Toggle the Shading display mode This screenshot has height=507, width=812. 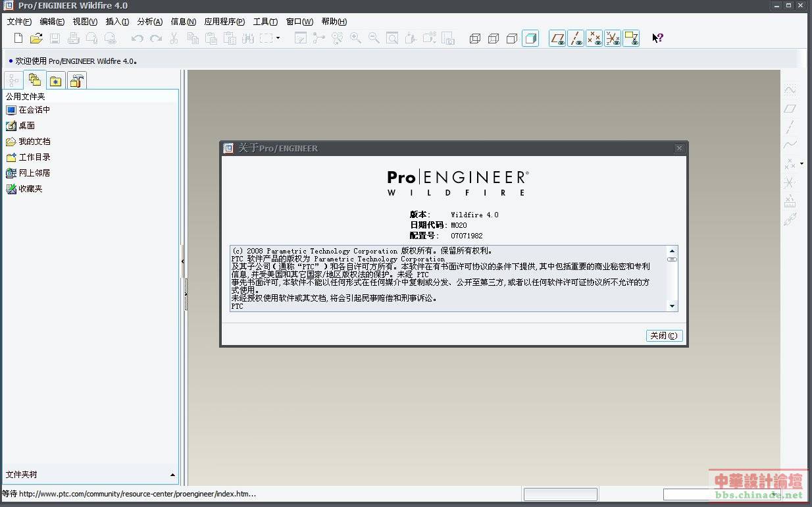coord(530,38)
